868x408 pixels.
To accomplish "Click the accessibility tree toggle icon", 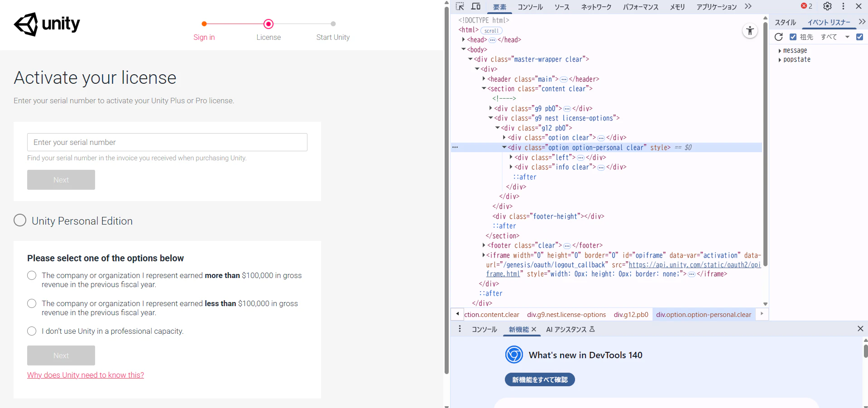I will click(750, 31).
